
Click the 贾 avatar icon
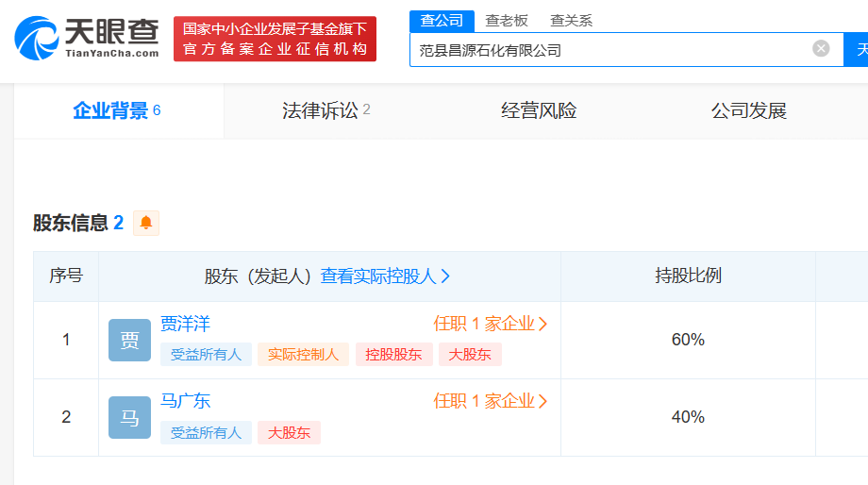coord(129,340)
